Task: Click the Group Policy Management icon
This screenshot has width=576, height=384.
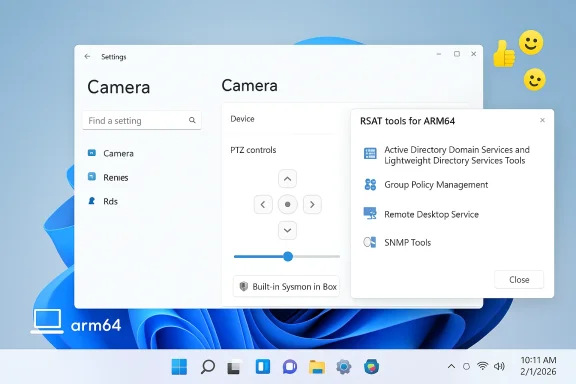Action: [x=370, y=184]
